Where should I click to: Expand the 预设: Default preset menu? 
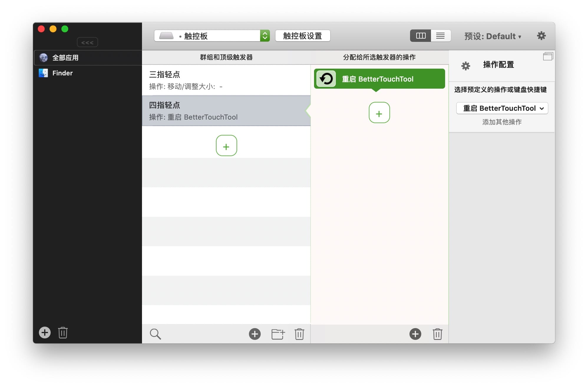coord(493,36)
